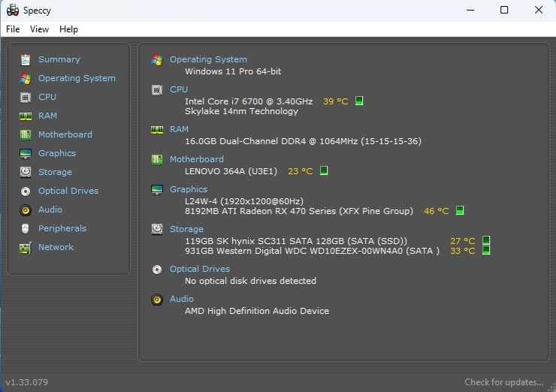Click the '119GB SK hynix SC311' drive line

(x=296, y=241)
